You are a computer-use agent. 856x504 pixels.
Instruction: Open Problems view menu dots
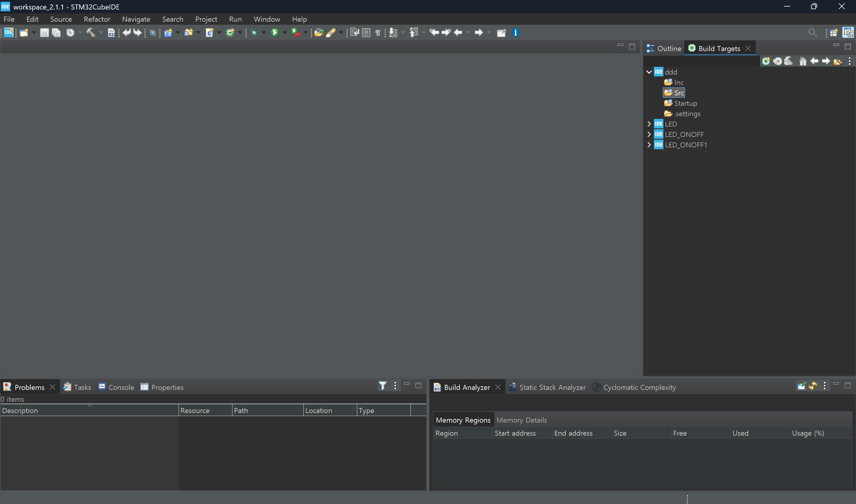395,385
